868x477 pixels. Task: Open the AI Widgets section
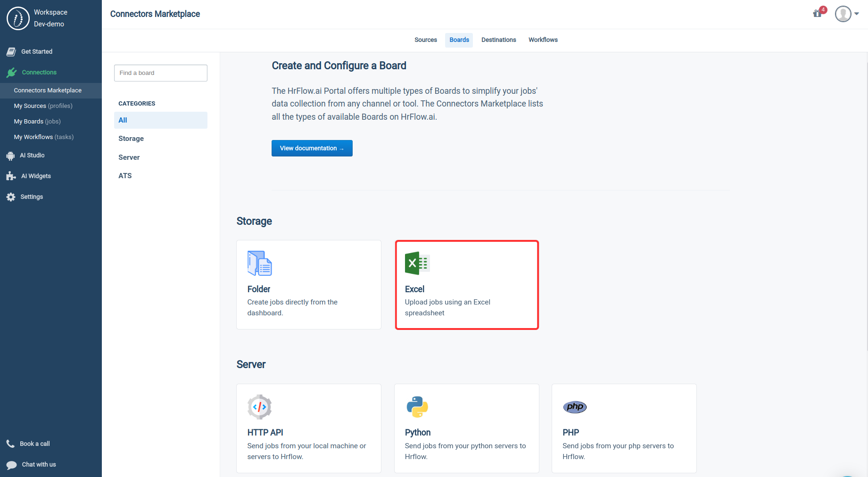point(36,176)
